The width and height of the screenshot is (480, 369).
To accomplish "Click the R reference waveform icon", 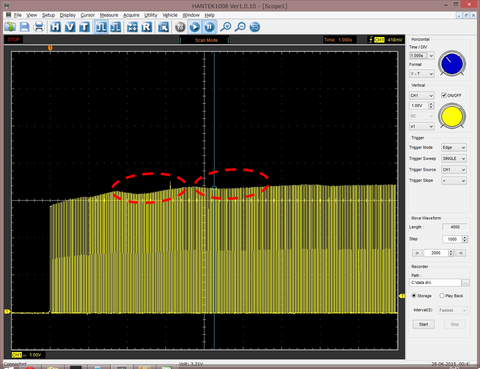I will tap(147, 27).
